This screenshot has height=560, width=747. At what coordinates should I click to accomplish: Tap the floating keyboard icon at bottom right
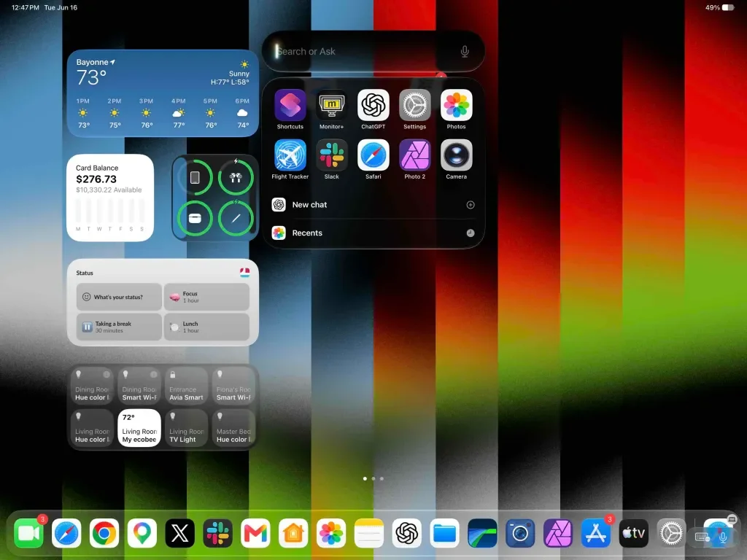click(x=703, y=537)
